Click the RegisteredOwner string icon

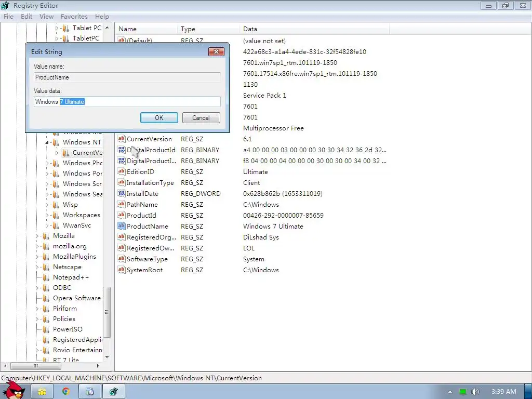coord(122,248)
